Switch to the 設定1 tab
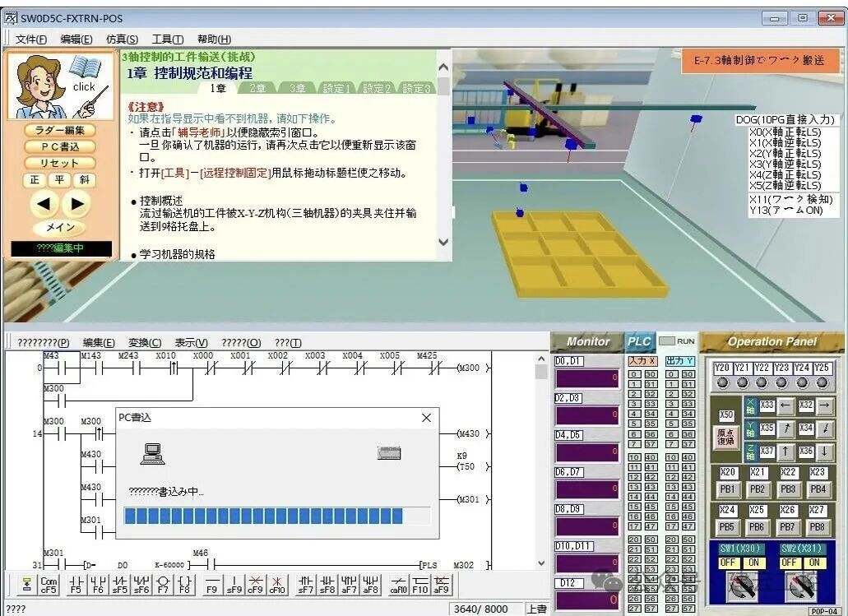Image resolution: width=848 pixels, height=616 pixels. click(x=337, y=88)
